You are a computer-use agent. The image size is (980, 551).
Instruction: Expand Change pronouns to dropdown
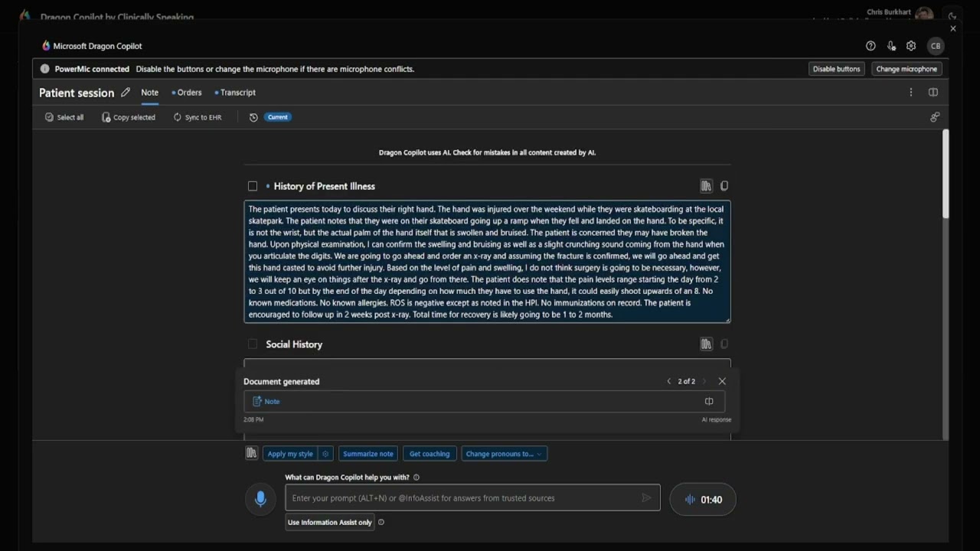(505, 454)
